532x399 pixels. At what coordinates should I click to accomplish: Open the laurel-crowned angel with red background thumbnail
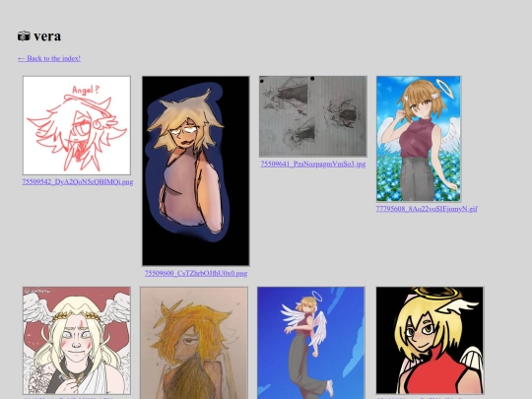[x=77, y=341]
